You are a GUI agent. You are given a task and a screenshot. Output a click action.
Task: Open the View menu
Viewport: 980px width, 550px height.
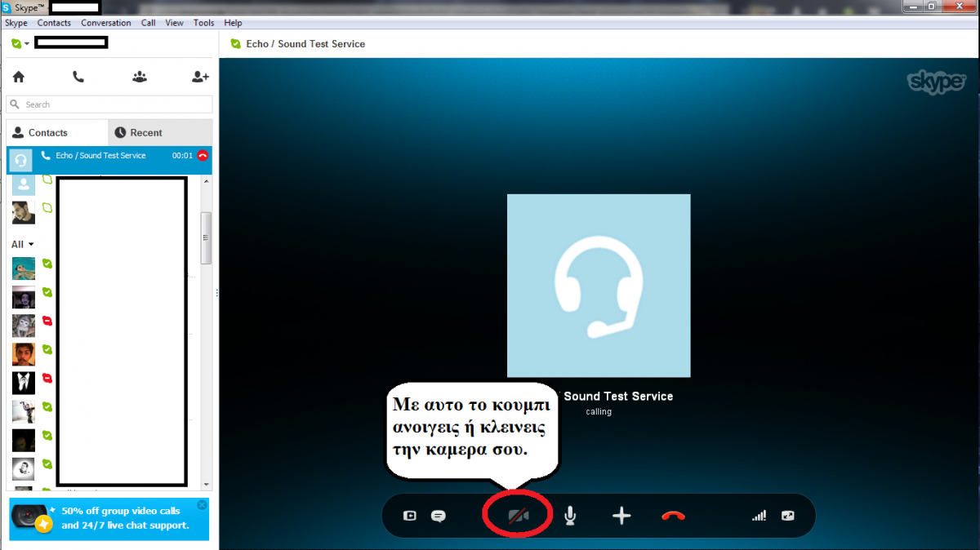coord(174,23)
